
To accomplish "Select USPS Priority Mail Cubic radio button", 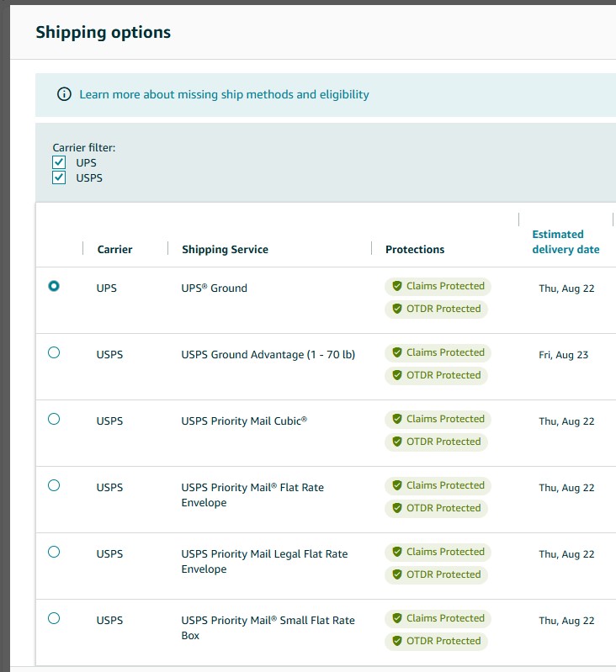I will (54, 419).
